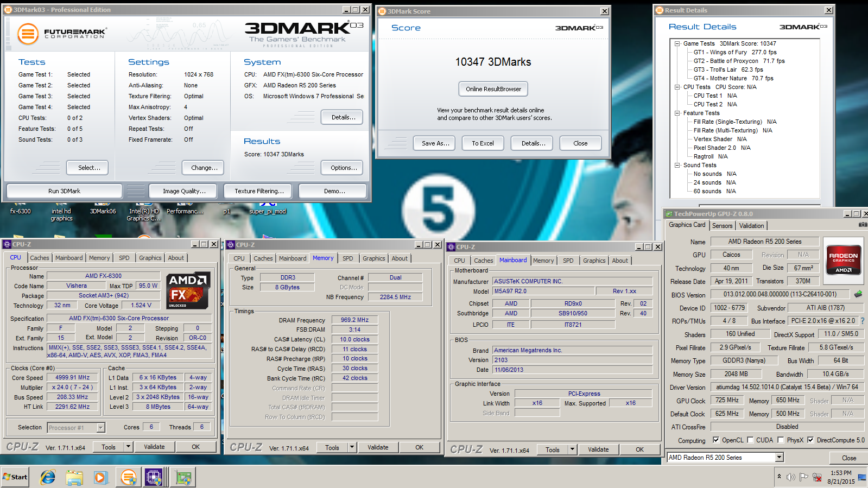Open Tools dropdown arrow in CPU-Z Mainboard window
The height and width of the screenshot is (488, 868).
(x=572, y=449)
